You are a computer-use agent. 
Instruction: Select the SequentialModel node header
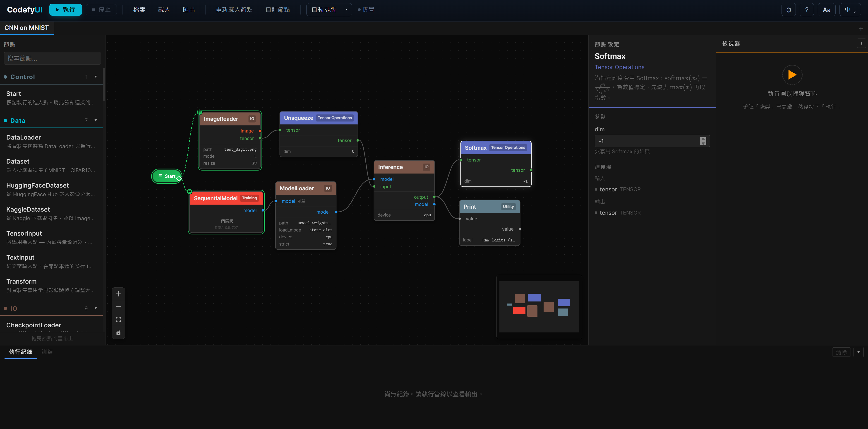[226, 198]
